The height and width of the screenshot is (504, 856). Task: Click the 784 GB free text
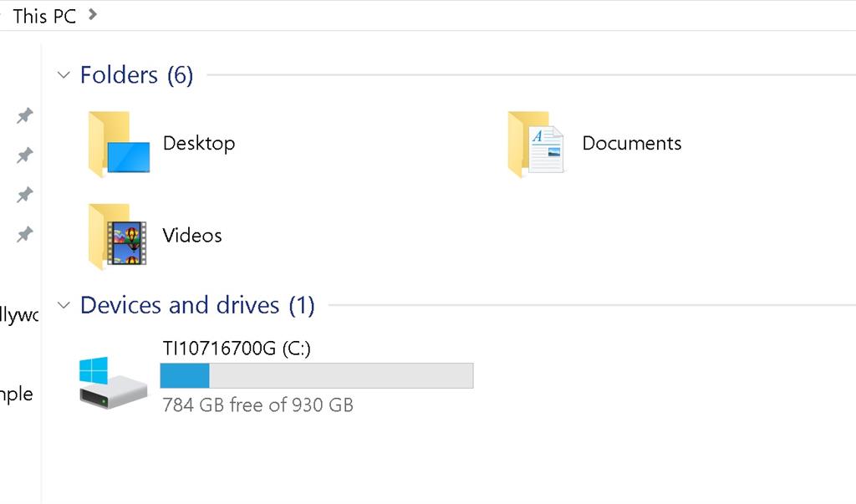[257, 405]
